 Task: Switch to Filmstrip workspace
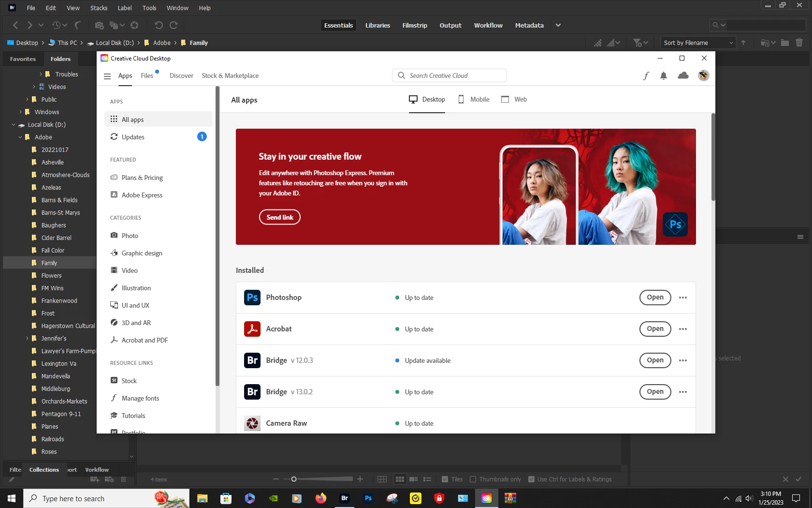415,25
